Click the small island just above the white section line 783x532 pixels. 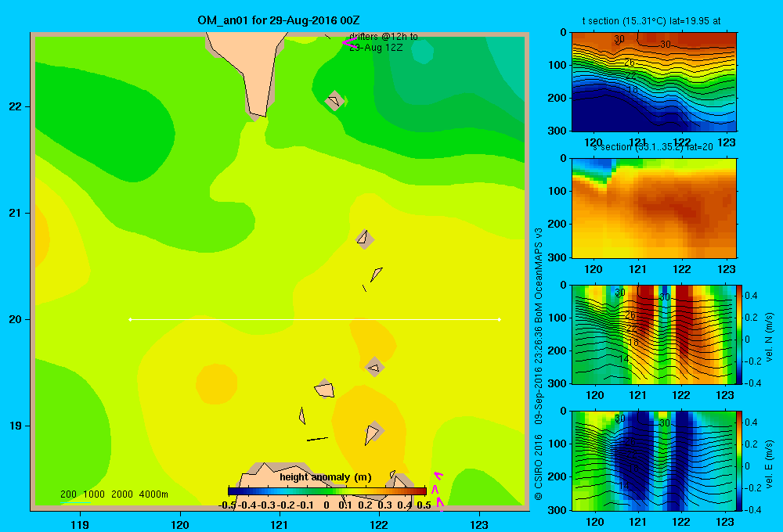click(x=364, y=288)
